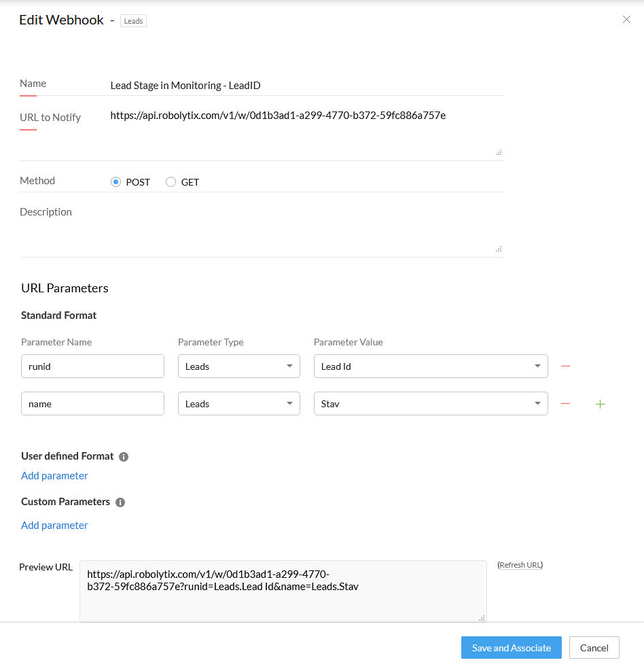Click URL to Notify resize handle
The width and height of the screenshot is (644, 671).
pyautogui.click(x=499, y=152)
